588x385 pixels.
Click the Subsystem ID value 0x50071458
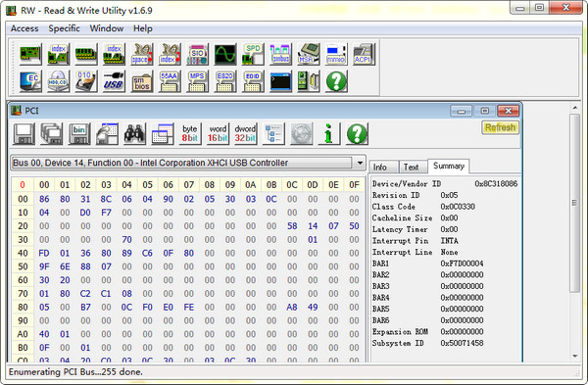pyautogui.click(x=462, y=343)
